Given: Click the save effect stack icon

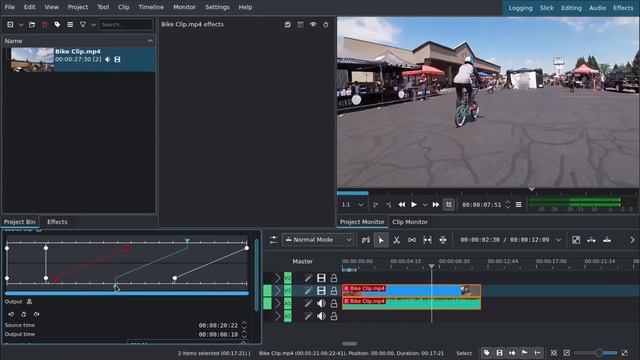Looking at the screenshot, I should tap(288, 24).
